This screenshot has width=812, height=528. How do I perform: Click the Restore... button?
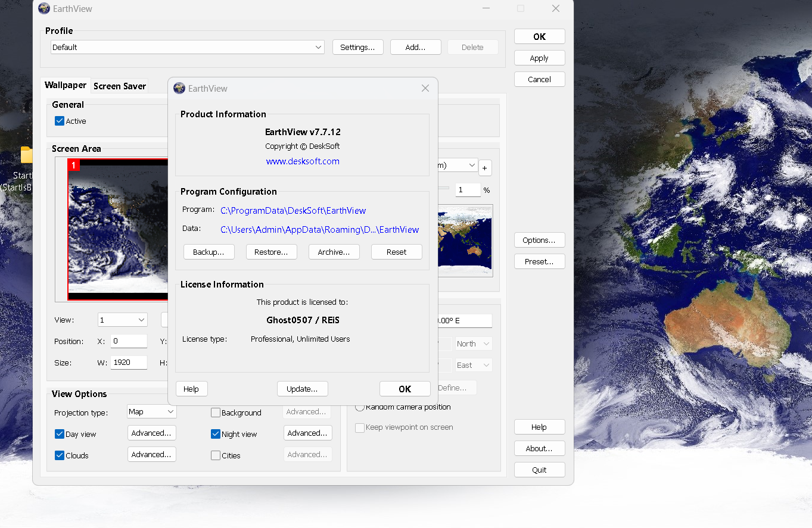coord(271,252)
